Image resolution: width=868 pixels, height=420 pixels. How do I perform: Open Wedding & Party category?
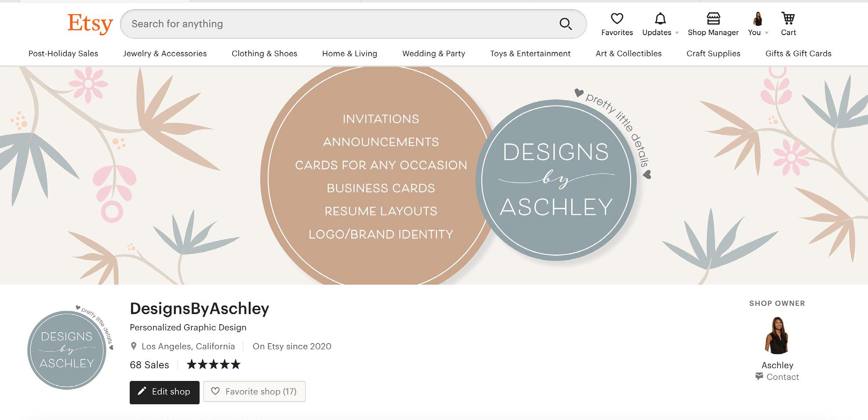coord(434,54)
